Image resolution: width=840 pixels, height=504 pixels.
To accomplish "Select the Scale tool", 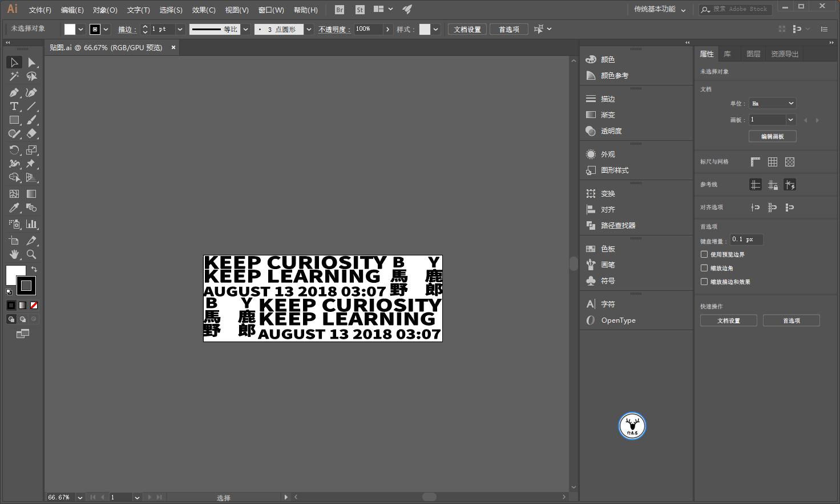I will [x=31, y=150].
